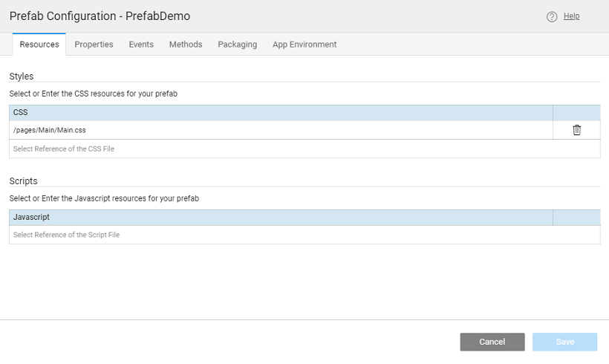Click the Scripts section heading
Viewport: 609px width, 364px height.
point(23,181)
